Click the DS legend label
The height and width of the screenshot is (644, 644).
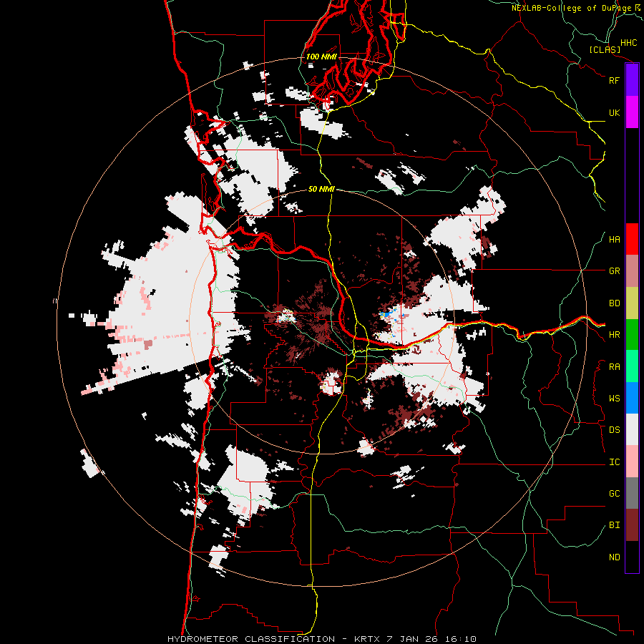click(x=614, y=430)
